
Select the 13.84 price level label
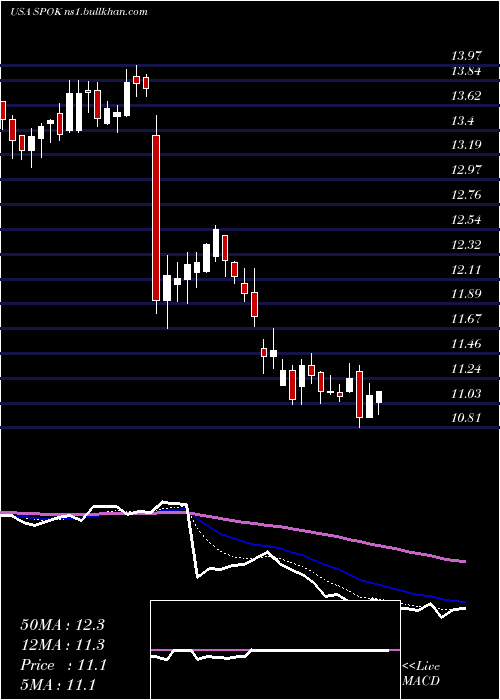(466, 71)
